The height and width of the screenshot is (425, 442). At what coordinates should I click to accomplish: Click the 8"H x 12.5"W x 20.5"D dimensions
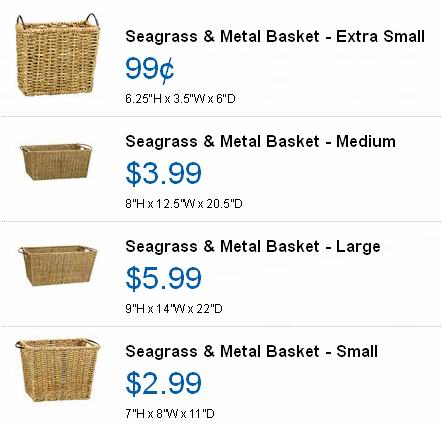click(x=184, y=204)
